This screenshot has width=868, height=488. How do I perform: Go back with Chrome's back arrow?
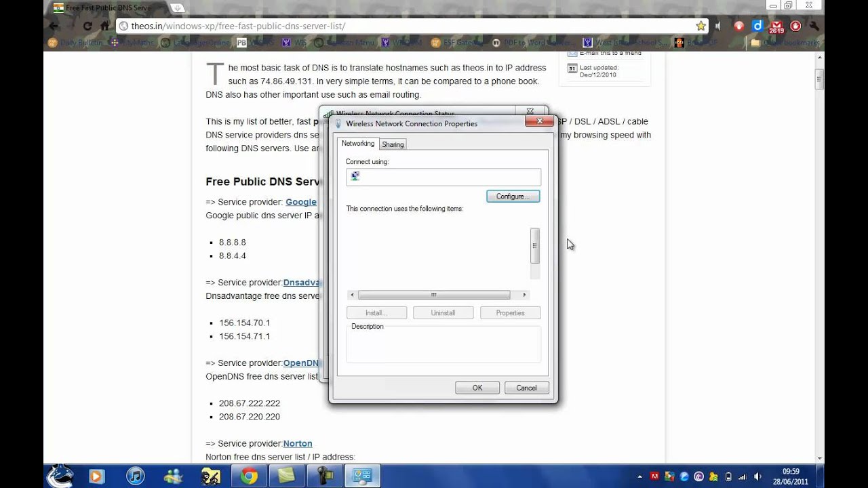54,26
